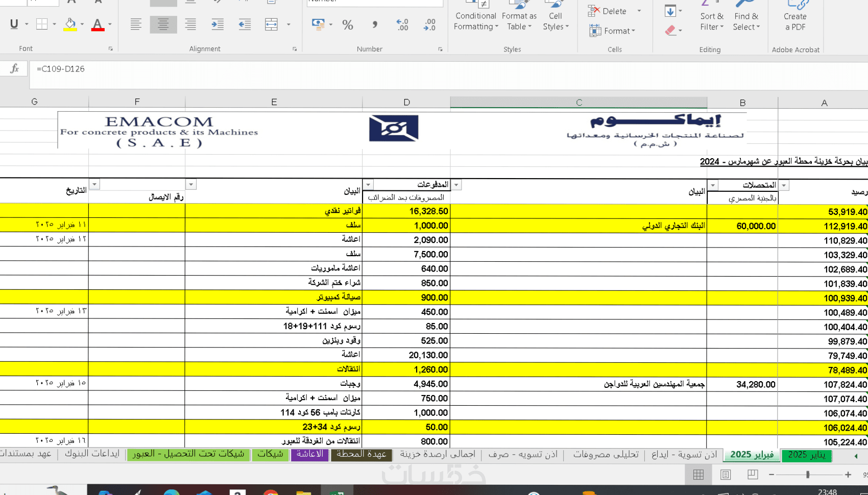Open شيكات تحت التحصيل - العبور tab
This screenshot has width=868, height=495.
point(188,454)
